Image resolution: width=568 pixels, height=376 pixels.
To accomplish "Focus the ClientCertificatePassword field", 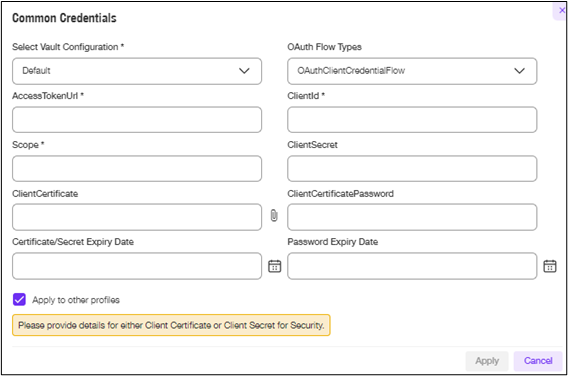I will point(412,217).
